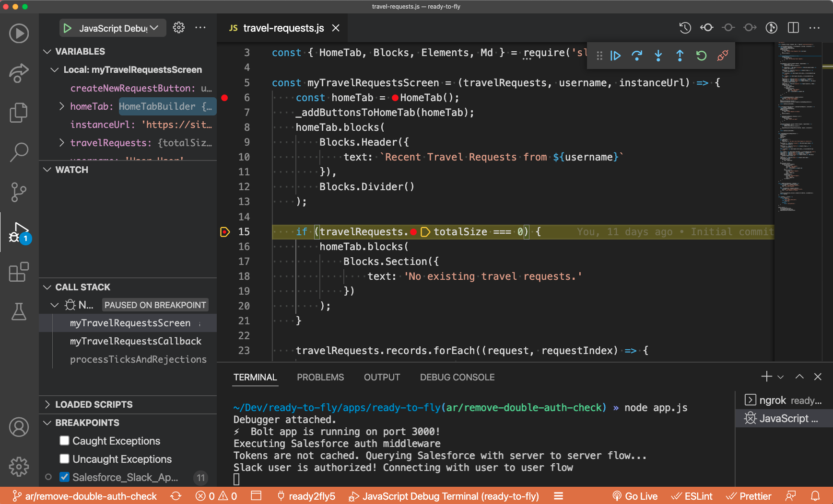Disable the Salesforce_Slack breakpoint checkbox
The height and width of the screenshot is (504, 833).
pos(65,477)
